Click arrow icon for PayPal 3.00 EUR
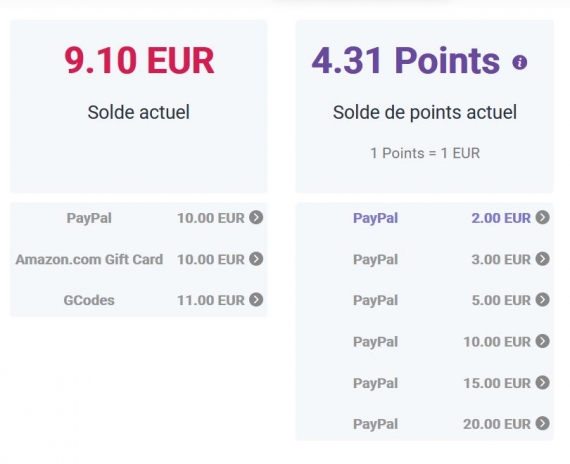Image resolution: width=570 pixels, height=464 pixels. [542, 259]
